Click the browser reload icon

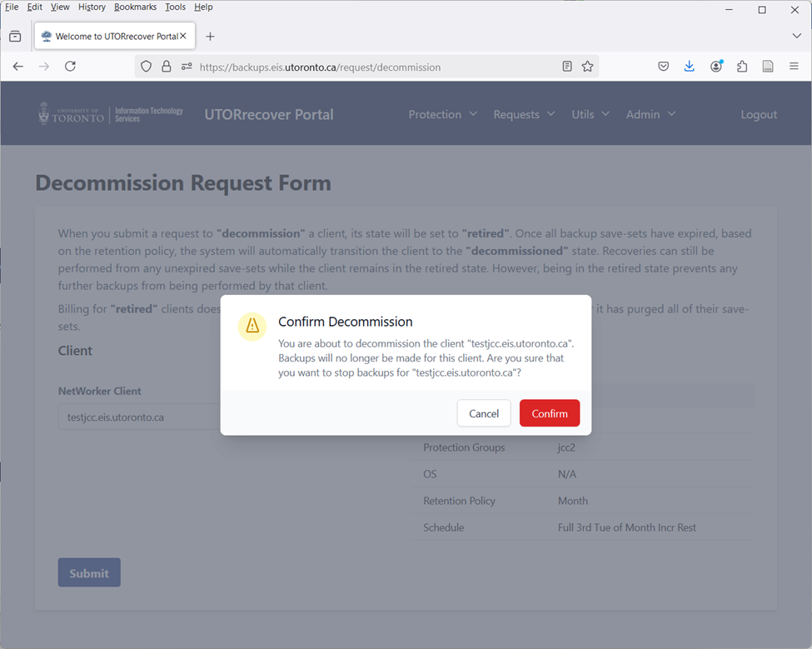(71, 67)
